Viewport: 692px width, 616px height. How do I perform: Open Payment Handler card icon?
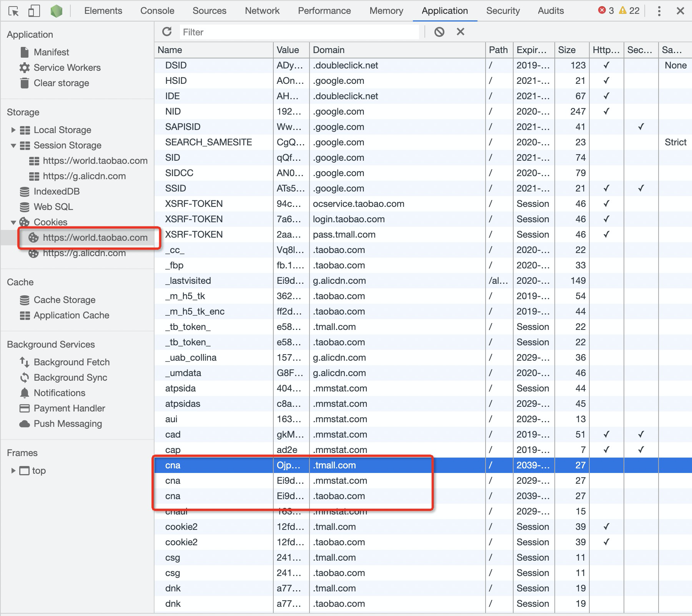pyautogui.click(x=25, y=408)
